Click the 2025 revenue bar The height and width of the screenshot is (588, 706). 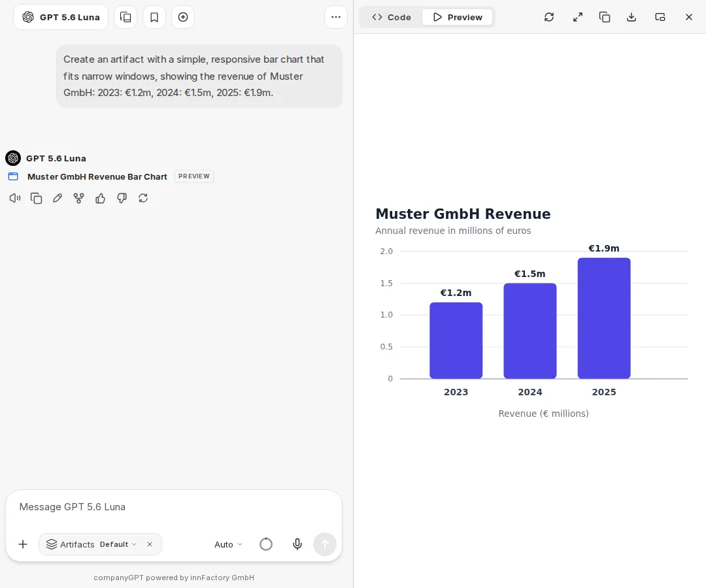pos(604,318)
